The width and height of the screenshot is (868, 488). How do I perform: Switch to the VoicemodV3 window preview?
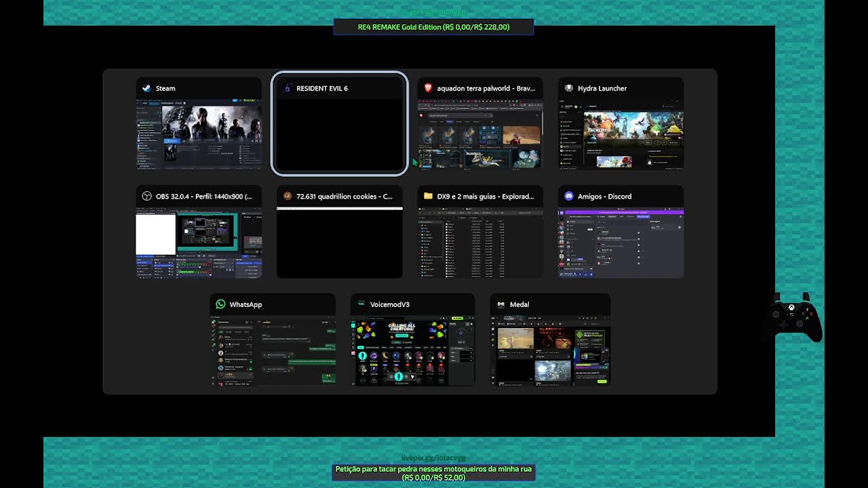click(413, 351)
